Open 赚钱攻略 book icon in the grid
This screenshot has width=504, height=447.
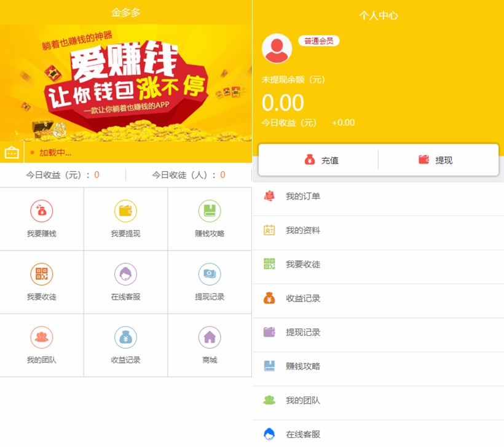click(210, 211)
